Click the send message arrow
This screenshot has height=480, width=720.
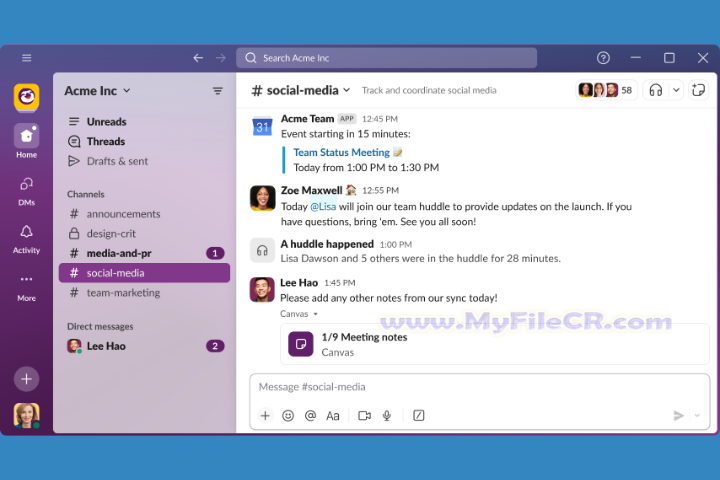[x=678, y=416]
